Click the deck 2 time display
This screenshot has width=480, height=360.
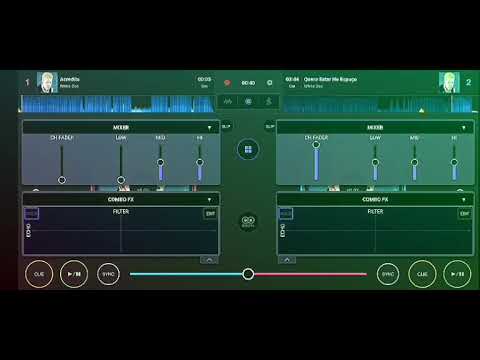coord(292,79)
